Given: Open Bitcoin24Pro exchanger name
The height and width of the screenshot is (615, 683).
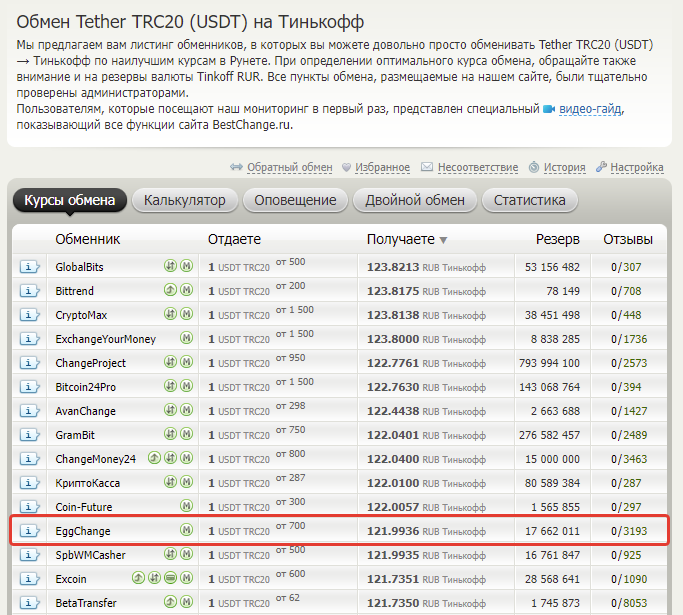Looking at the screenshot, I should 86,387.
